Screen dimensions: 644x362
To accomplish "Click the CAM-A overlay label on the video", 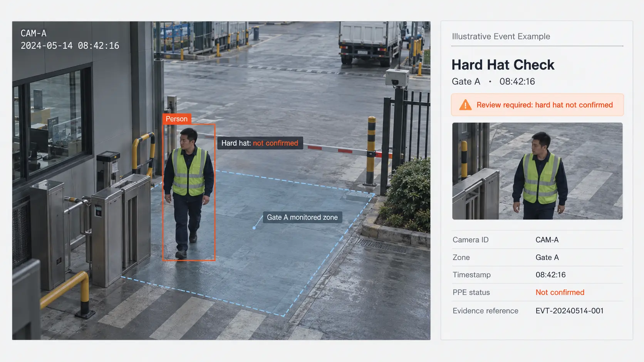I will pos(34,33).
